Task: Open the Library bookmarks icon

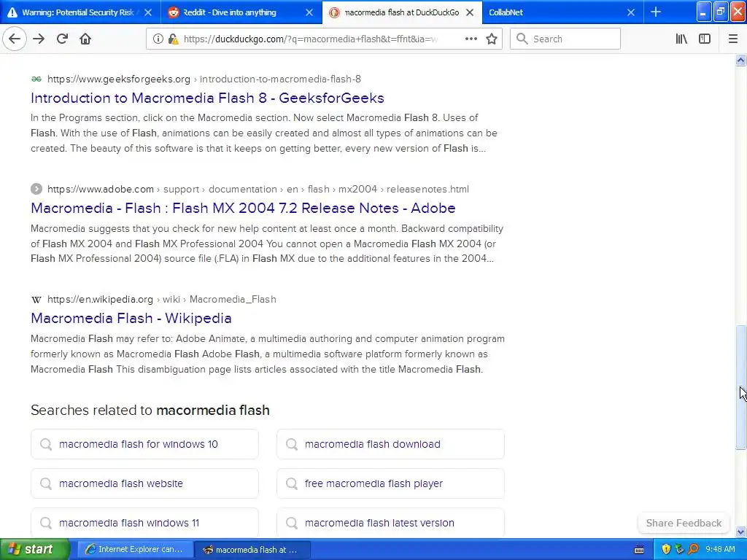Action: pyautogui.click(x=681, y=39)
